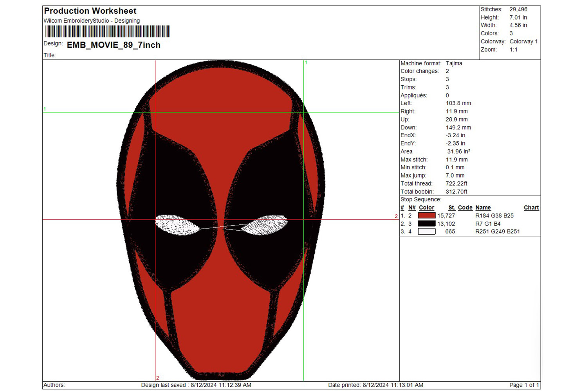588x391 pixels.
Task: Click the 'Stops:' label
Action: (408, 79)
